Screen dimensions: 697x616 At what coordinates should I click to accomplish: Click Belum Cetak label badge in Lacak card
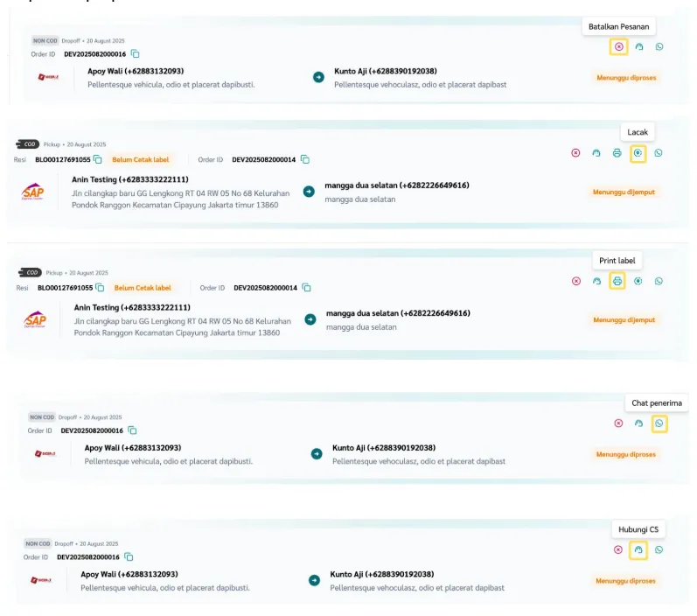(141, 159)
